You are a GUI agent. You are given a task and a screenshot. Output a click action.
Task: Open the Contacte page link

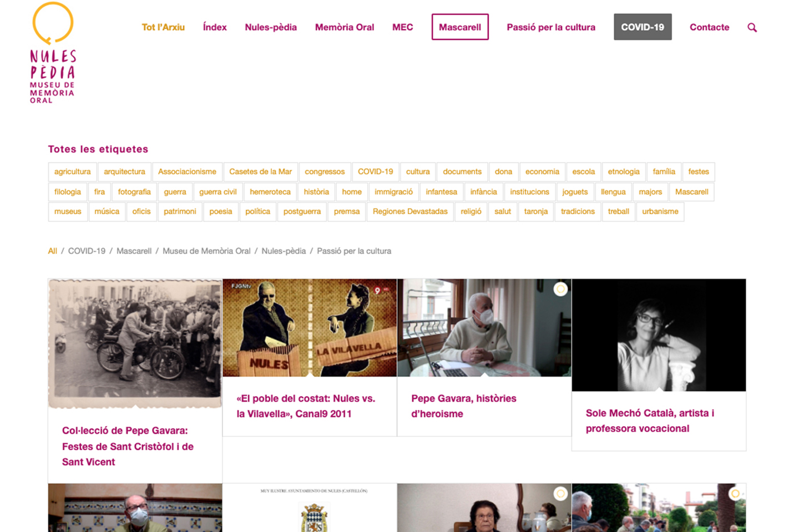click(x=709, y=27)
